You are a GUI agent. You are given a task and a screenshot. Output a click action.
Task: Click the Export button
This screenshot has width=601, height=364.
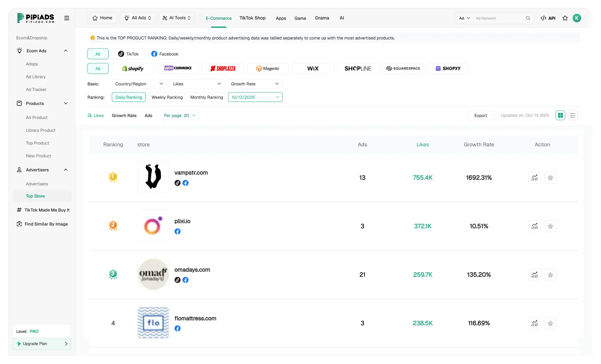point(481,116)
